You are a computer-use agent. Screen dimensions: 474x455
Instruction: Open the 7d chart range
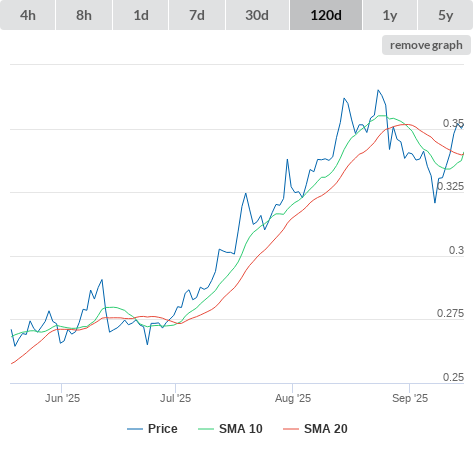(197, 15)
